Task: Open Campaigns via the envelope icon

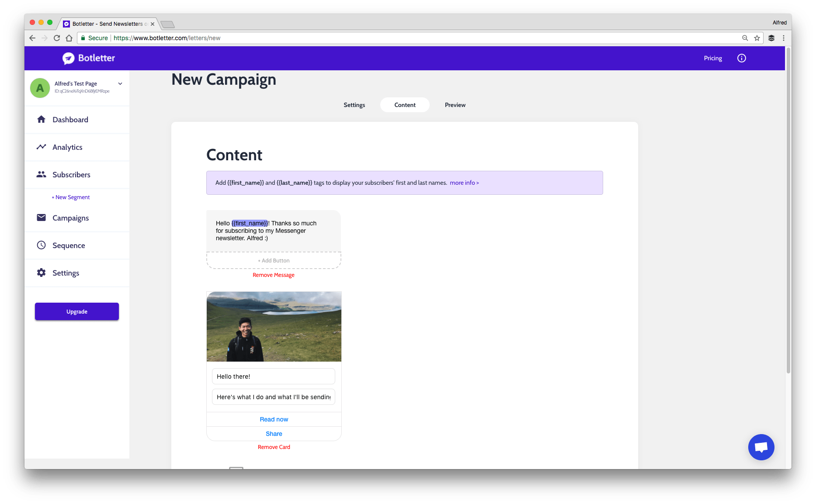Action: pyautogui.click(x=41, y=217)
